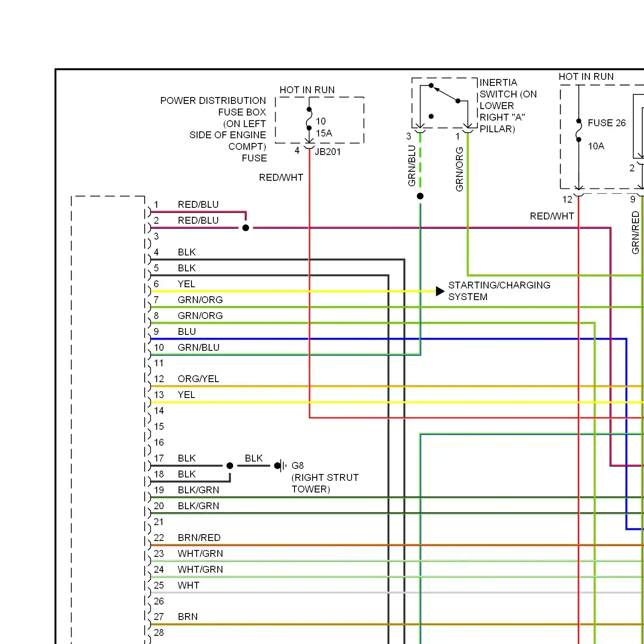Click the splice dot on pin 17 BLK wire

230,465
